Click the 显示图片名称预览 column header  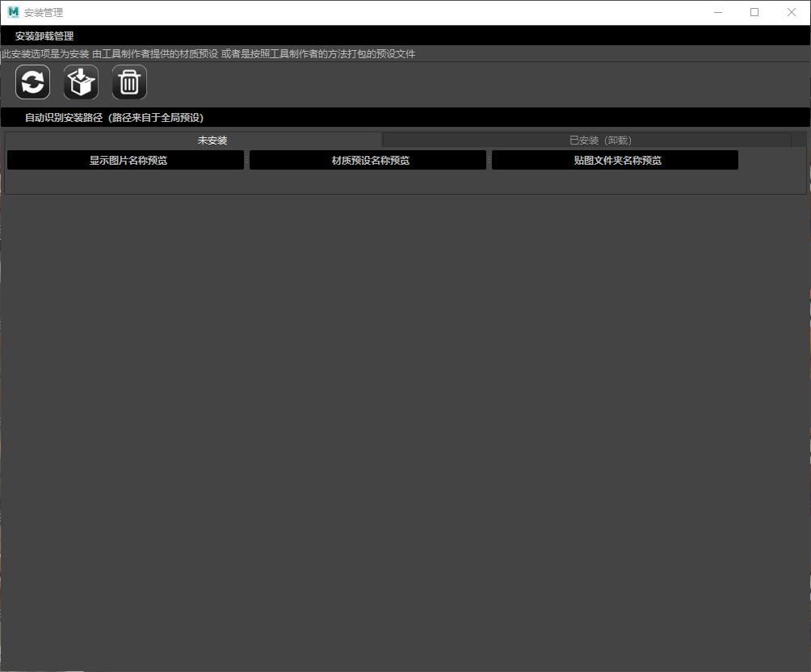(126, 160)
